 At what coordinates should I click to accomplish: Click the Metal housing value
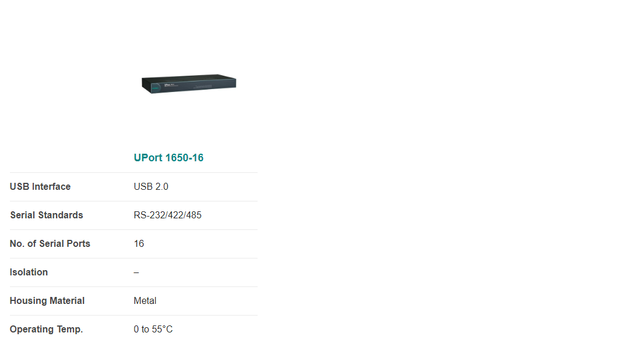[x=145, y=300]
